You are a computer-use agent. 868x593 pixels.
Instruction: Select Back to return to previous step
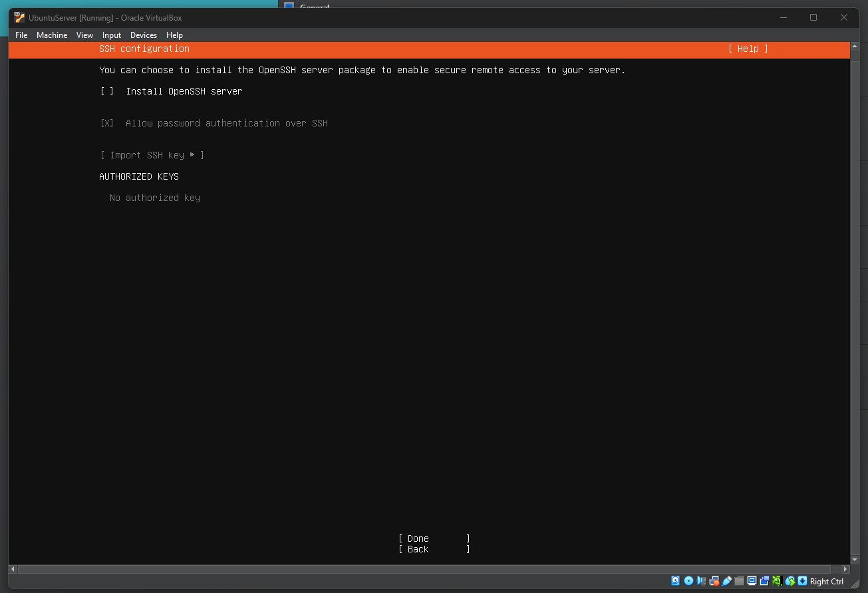point(417,549)
